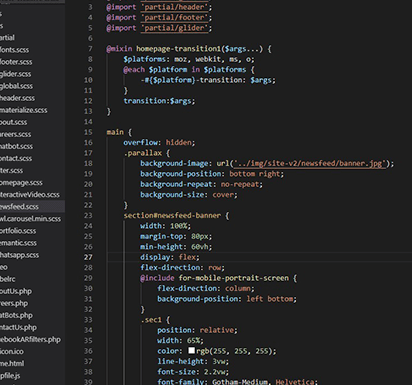412x385 pixels.
Task: Place cursor on 'display: flex;' line
Action: tap(170, 257)
